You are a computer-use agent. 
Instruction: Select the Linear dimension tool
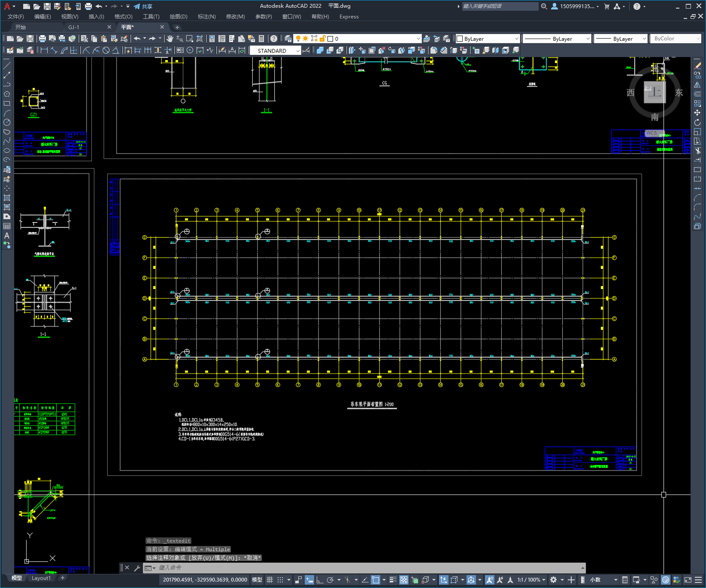coord(44,50)
